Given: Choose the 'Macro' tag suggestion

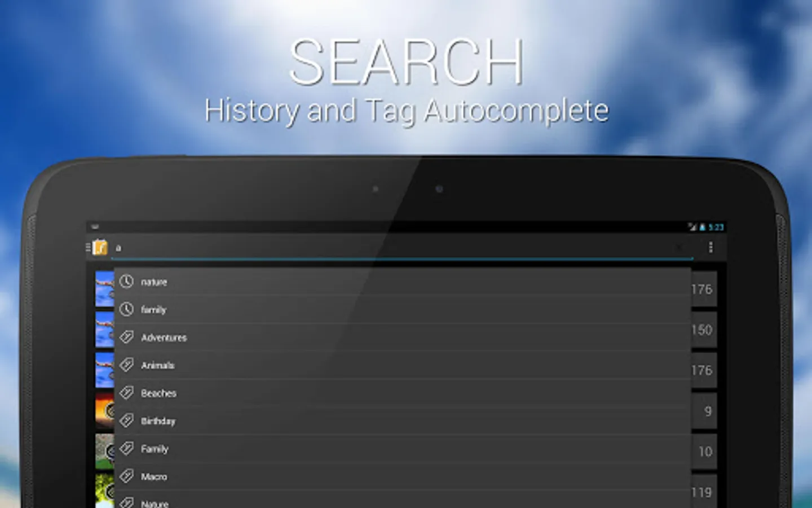Looking at the screenshot, I should pos(403,476).
